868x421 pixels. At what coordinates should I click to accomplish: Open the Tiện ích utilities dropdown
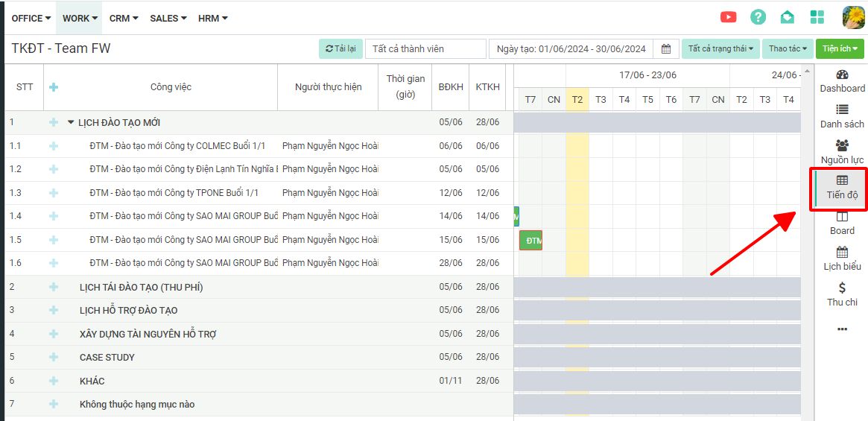pos(839,49)
